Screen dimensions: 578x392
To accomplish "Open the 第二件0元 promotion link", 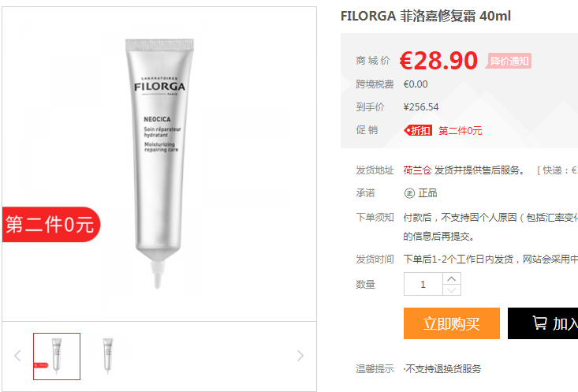I will (x=460, y=131).
